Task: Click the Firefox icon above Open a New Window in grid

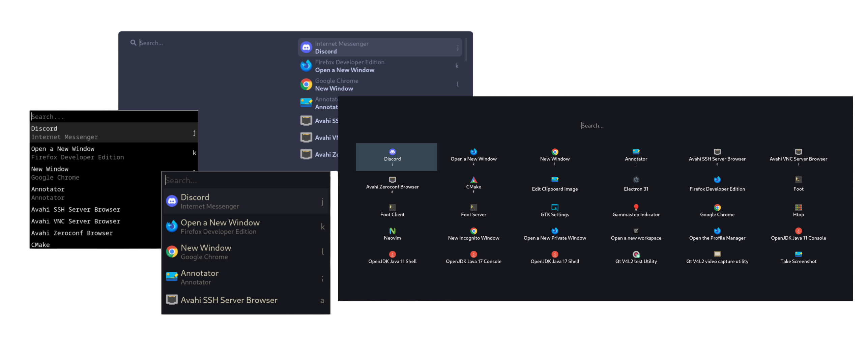Action: coord(473,152)
